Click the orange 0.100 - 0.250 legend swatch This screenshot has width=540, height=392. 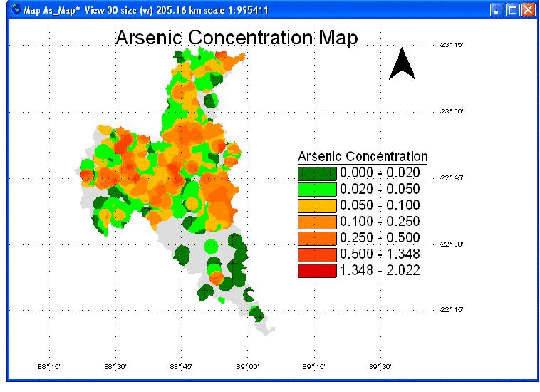pyautogui.click(x=317, y=222)
